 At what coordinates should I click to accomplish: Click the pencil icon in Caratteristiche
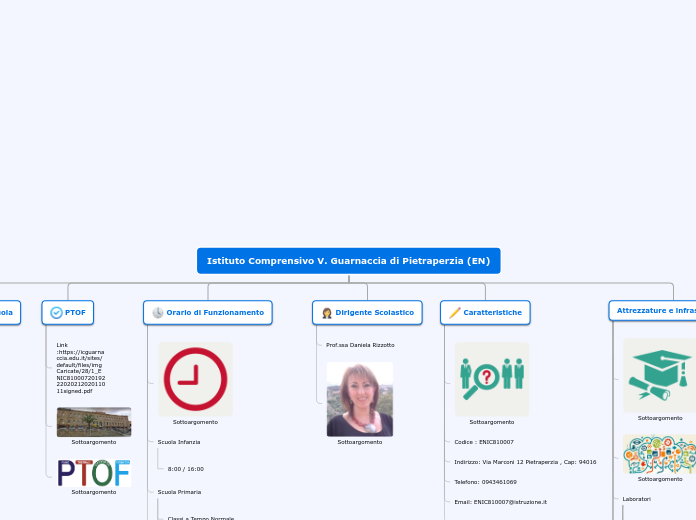455,313
